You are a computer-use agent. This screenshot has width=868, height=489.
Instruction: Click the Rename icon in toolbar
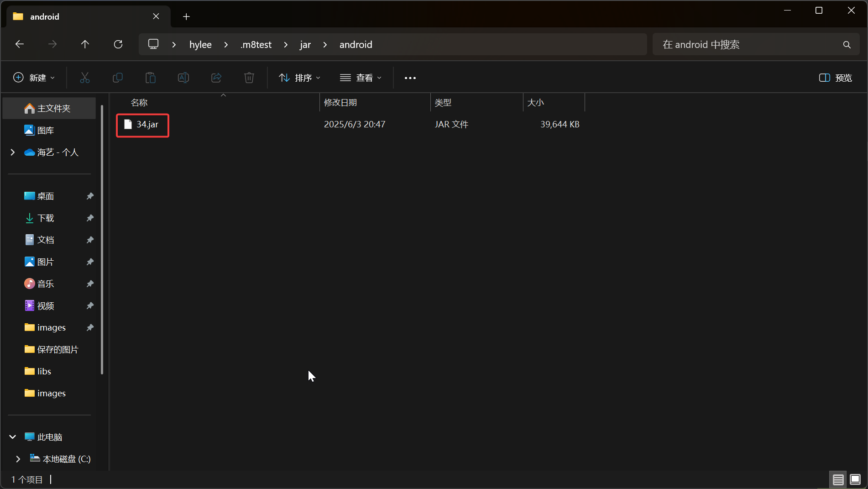[183, 78]
